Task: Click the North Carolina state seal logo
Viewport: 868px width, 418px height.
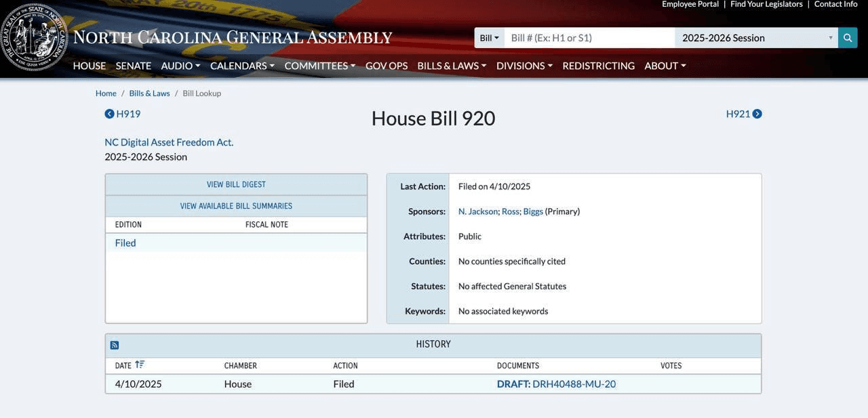Action: click(34, 37)
